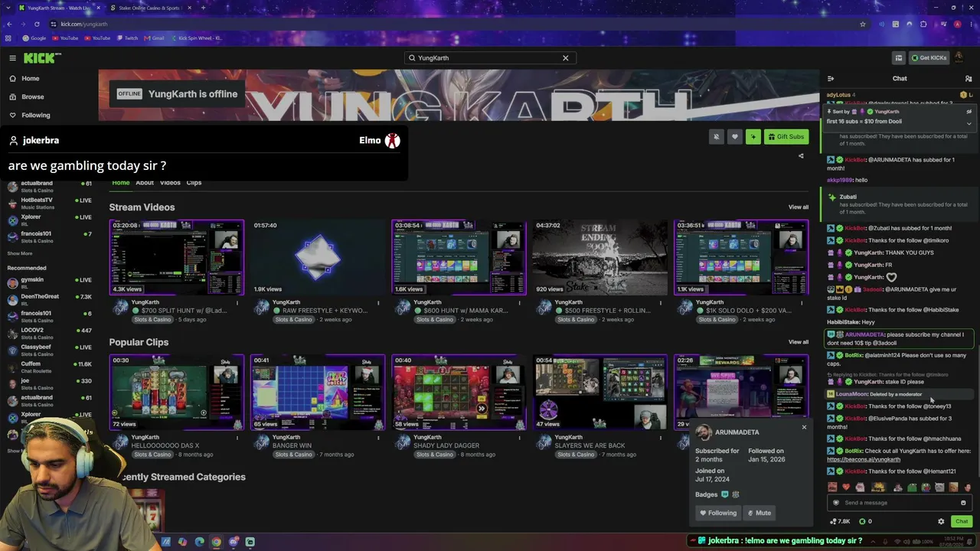Open options menu for HELLOOOOOOO DAS X clip
This screenshot has height=551, width=980.
[237, 438]
